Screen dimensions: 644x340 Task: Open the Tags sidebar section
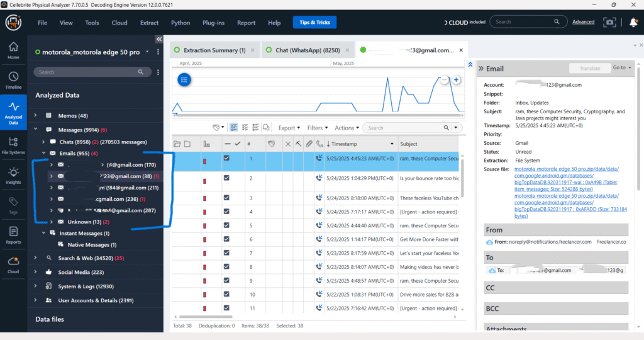coord(13,205)
